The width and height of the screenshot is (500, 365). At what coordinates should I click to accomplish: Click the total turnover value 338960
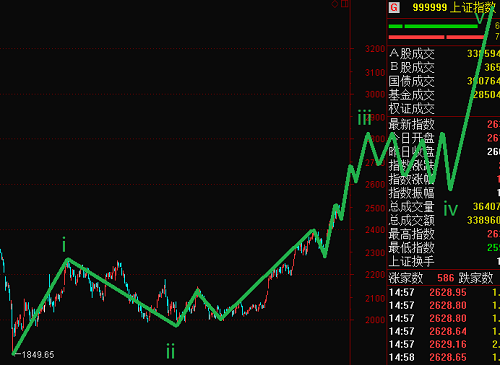click(x=483, y=220)
